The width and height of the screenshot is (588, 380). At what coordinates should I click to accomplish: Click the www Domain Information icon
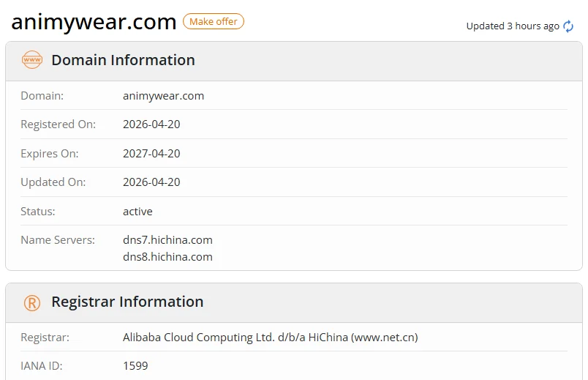[32, 60]
